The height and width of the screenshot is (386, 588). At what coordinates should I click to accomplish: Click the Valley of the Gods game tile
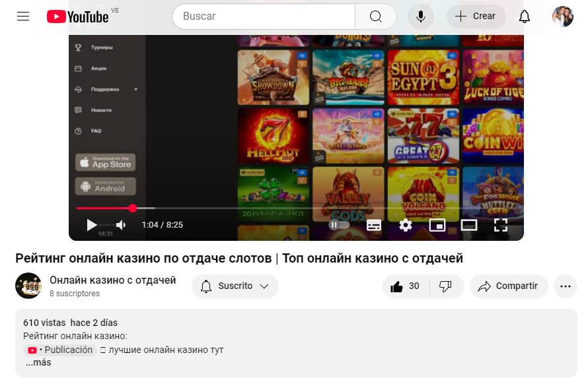coord(348,195)
